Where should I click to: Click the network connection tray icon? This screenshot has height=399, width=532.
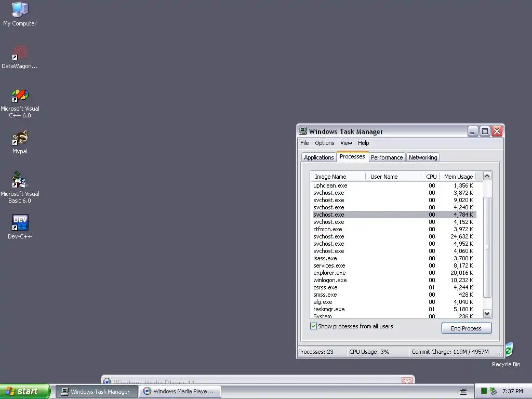pos(494,391)
